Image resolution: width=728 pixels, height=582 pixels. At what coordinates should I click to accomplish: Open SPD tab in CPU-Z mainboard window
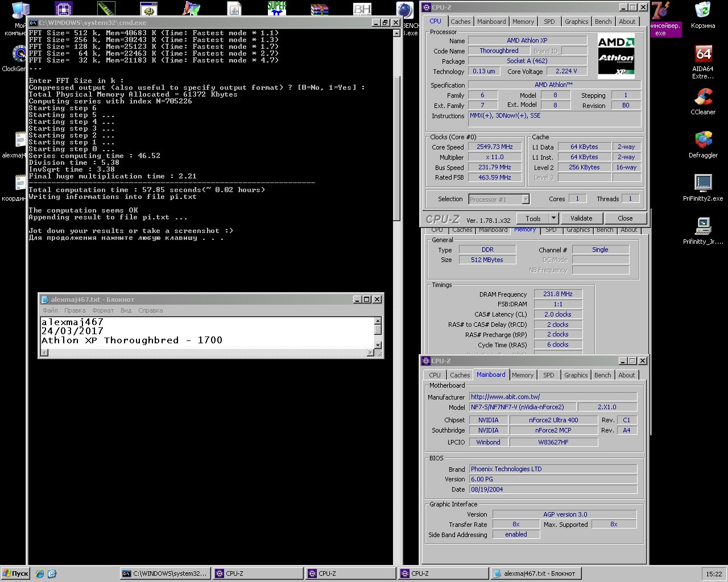(x=549, y=375)
